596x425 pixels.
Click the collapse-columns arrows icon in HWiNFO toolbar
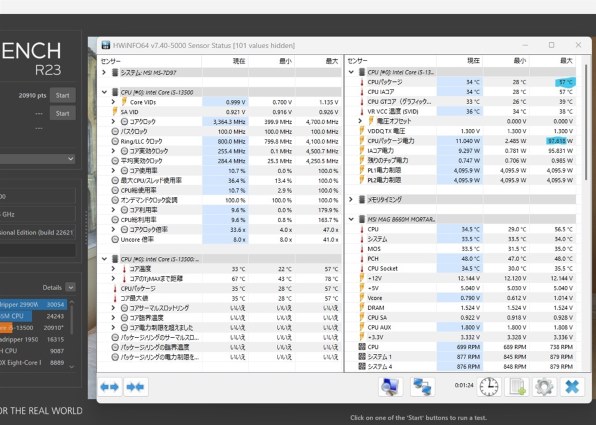(136, 387)
